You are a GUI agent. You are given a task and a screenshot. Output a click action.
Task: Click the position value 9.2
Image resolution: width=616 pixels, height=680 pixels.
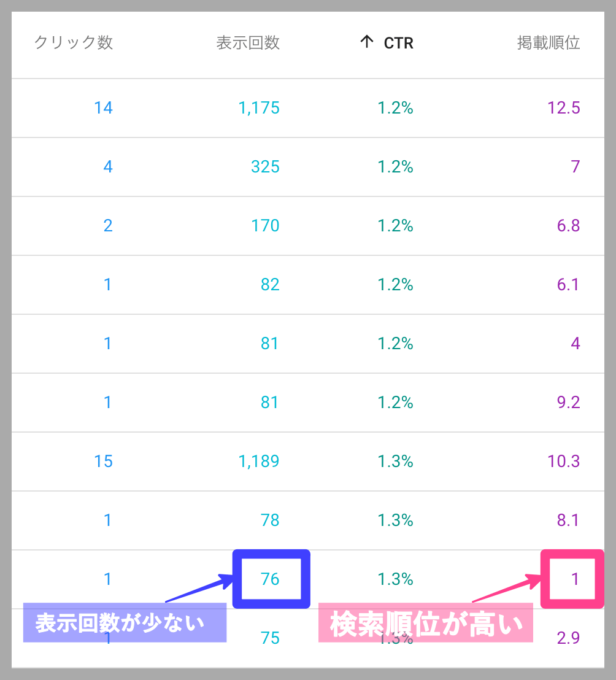[x=568, y=403]
